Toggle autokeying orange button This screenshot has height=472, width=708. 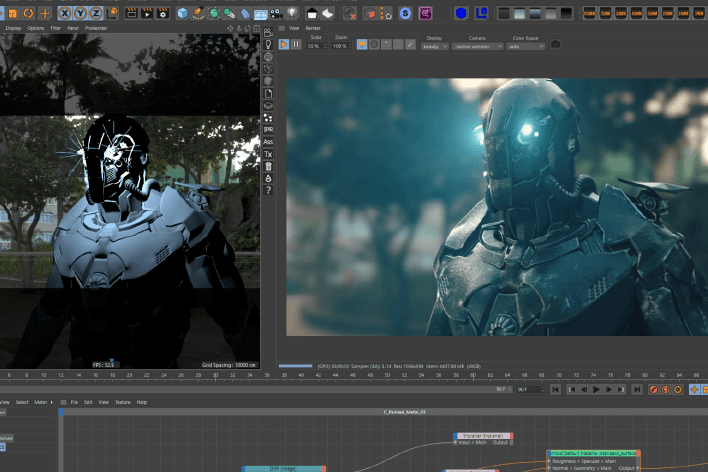(x=666, y=389)
